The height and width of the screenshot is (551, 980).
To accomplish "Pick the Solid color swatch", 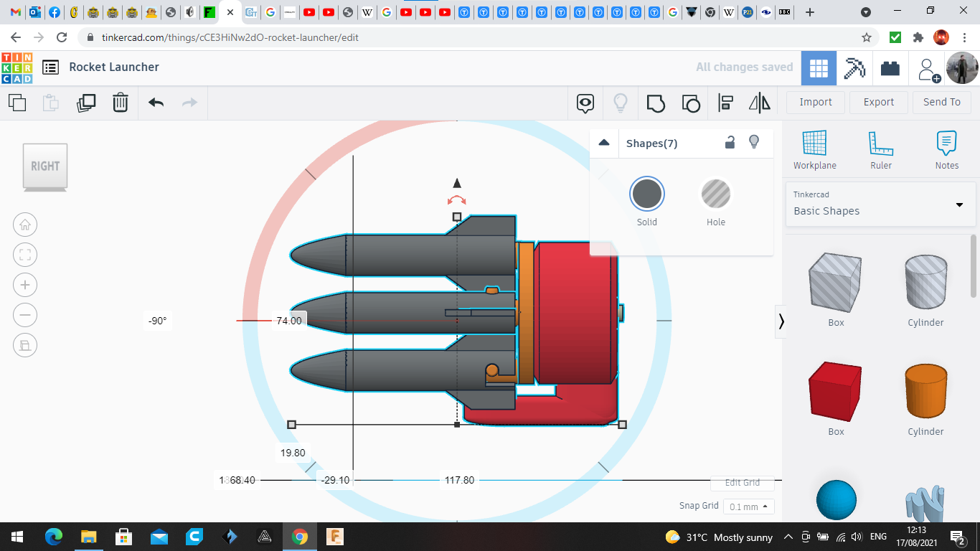I will click(647, 194).
